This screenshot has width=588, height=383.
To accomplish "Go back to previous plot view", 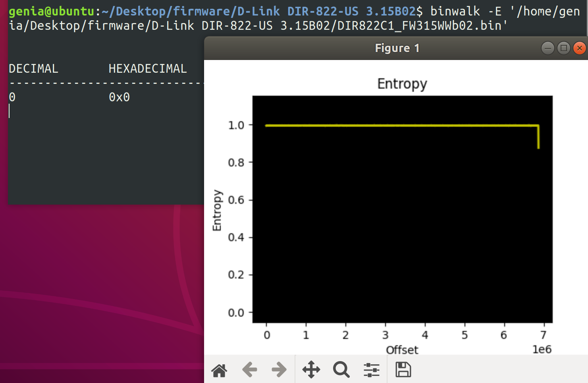I will (250, 370).
